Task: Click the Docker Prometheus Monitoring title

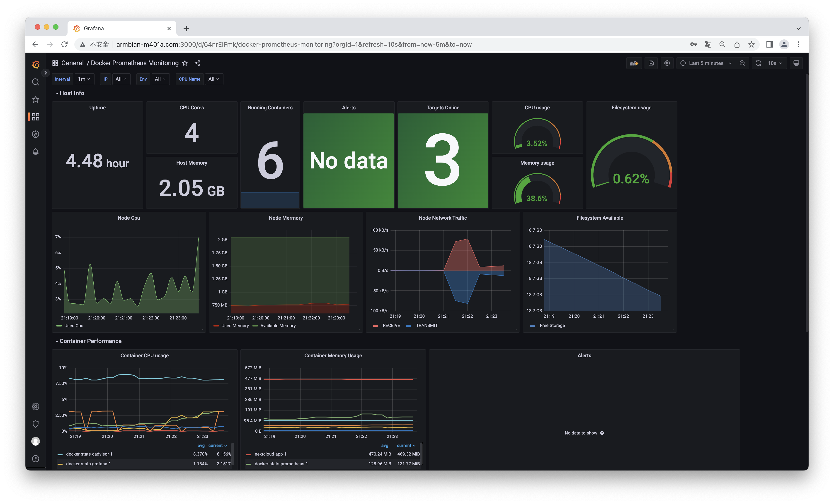Action: pyautogui.click(x=135, y=63)
